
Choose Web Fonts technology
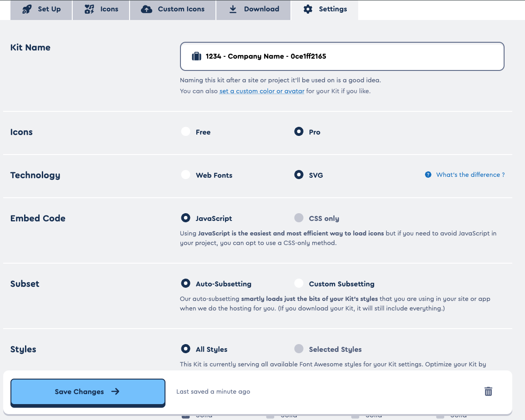[x=185, y=175]
